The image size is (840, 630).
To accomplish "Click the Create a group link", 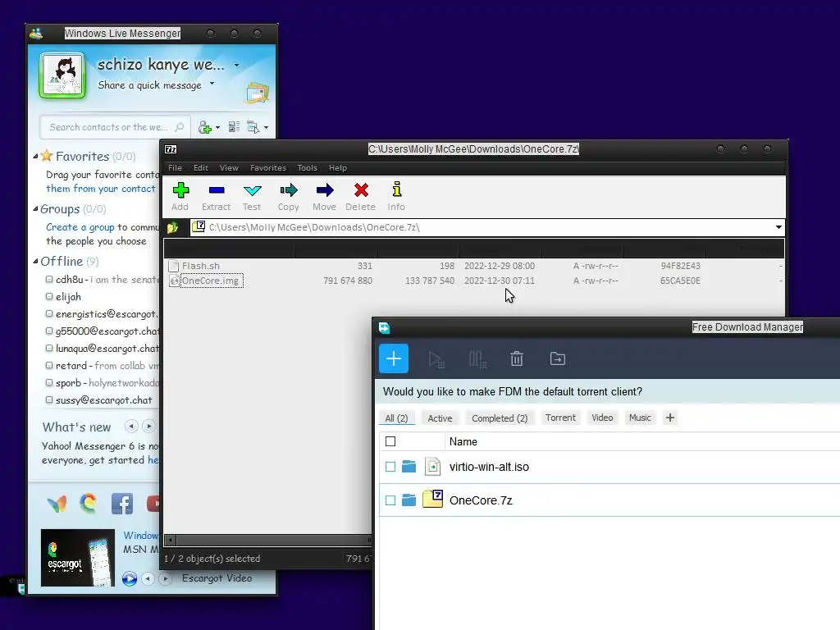I will (80, 227).
